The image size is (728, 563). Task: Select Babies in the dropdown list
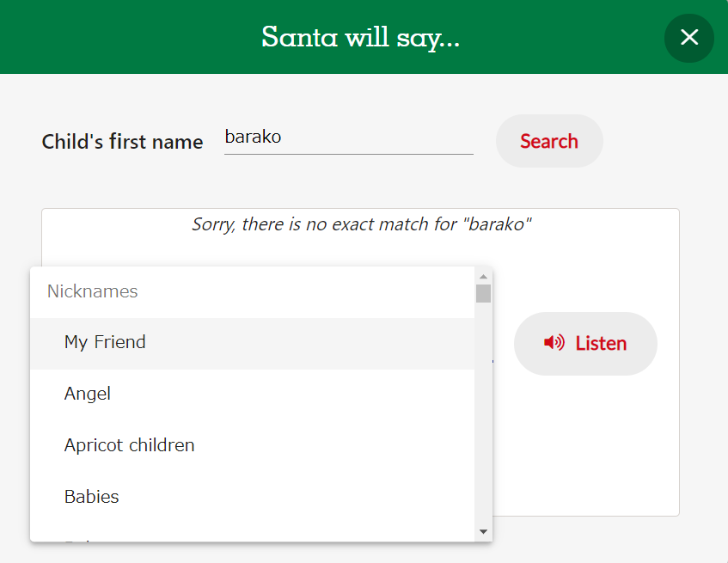click(91, 497)
